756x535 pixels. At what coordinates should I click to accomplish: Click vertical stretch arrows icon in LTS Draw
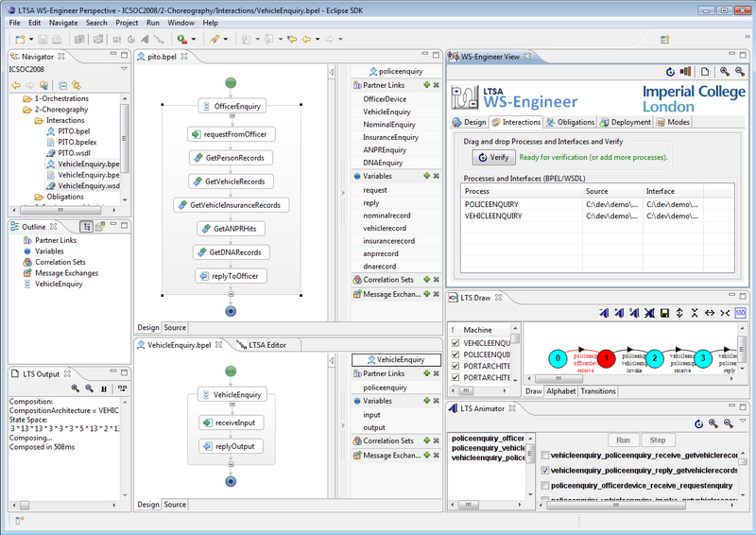pyautogui.click(x=679, y=313)
